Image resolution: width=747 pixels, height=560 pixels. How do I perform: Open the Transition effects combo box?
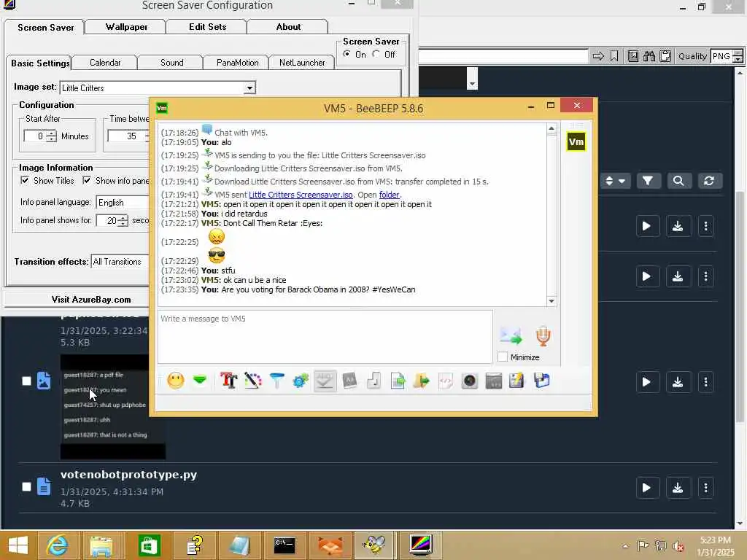click(120, 262)
